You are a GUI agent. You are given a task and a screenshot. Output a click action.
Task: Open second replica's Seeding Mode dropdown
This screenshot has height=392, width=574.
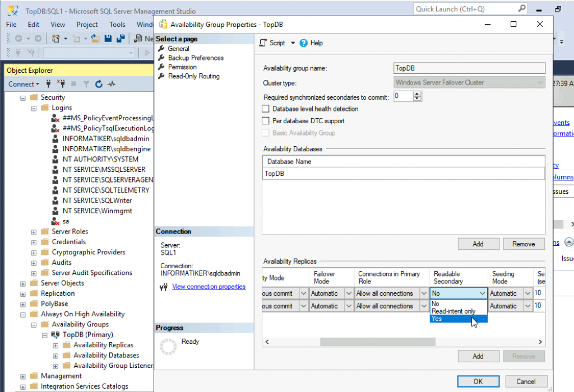[528, 306]
